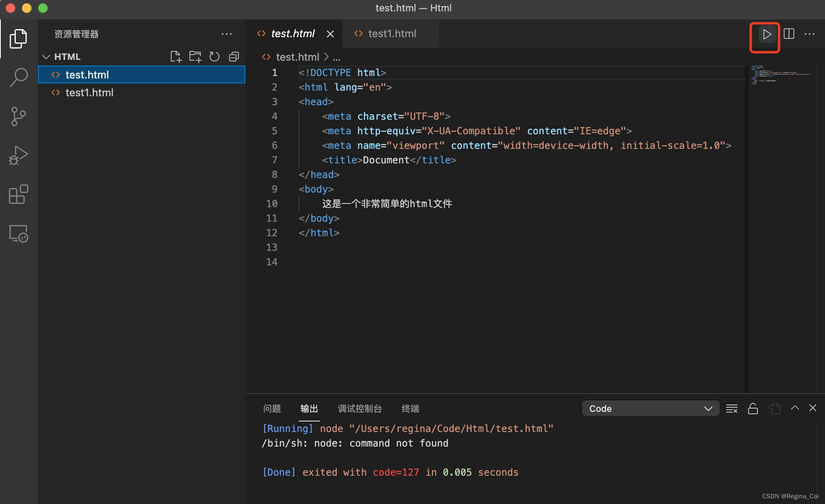The width and height of the screenshot is (825, 504).
Task: Click the exited with code=127 line
Action: point(390,472)
